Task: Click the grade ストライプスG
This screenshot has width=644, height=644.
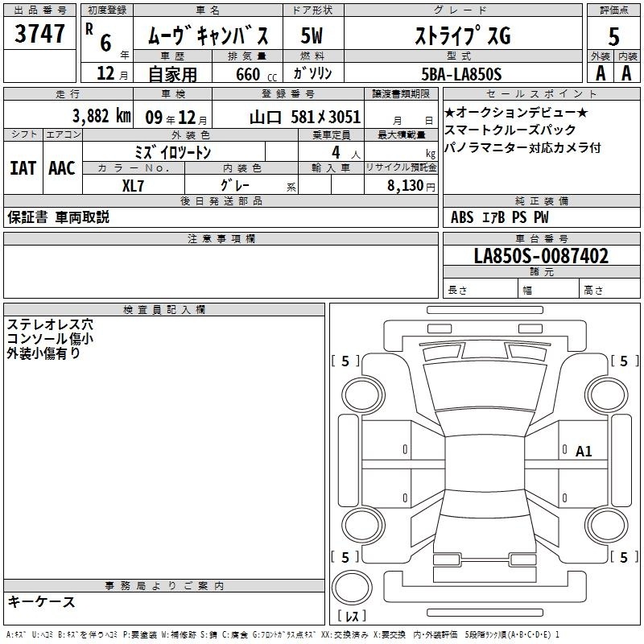Action: [462, 36]
